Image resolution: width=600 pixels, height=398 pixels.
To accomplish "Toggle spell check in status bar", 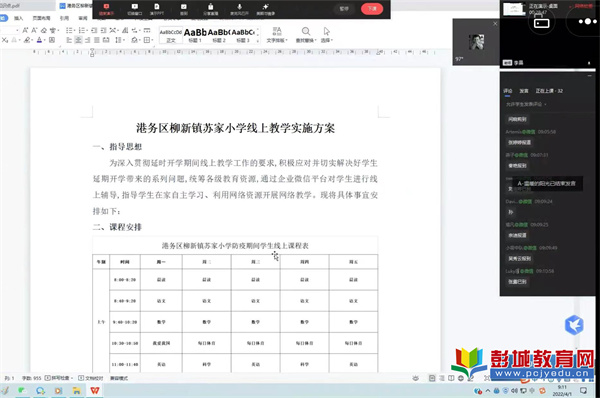I will (x=59, y=378).
